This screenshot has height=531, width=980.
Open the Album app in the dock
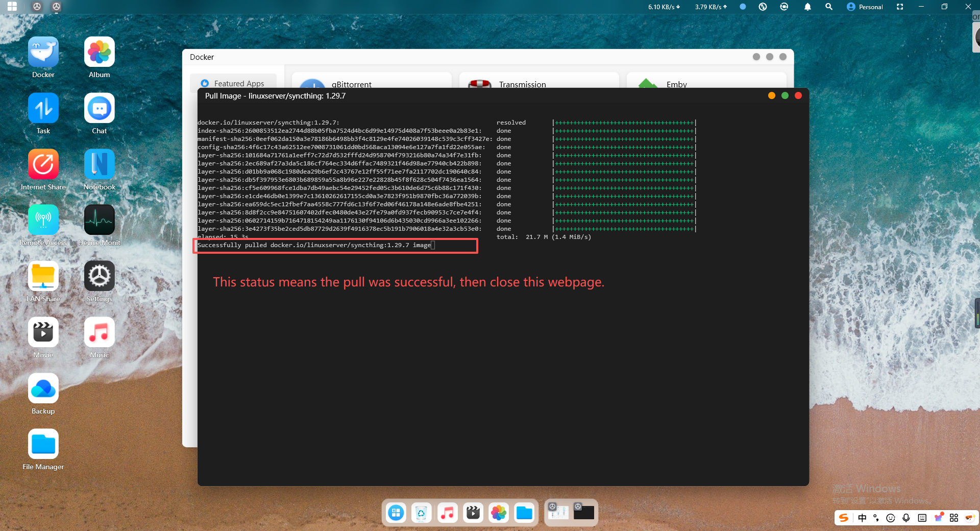coord(499,513)
